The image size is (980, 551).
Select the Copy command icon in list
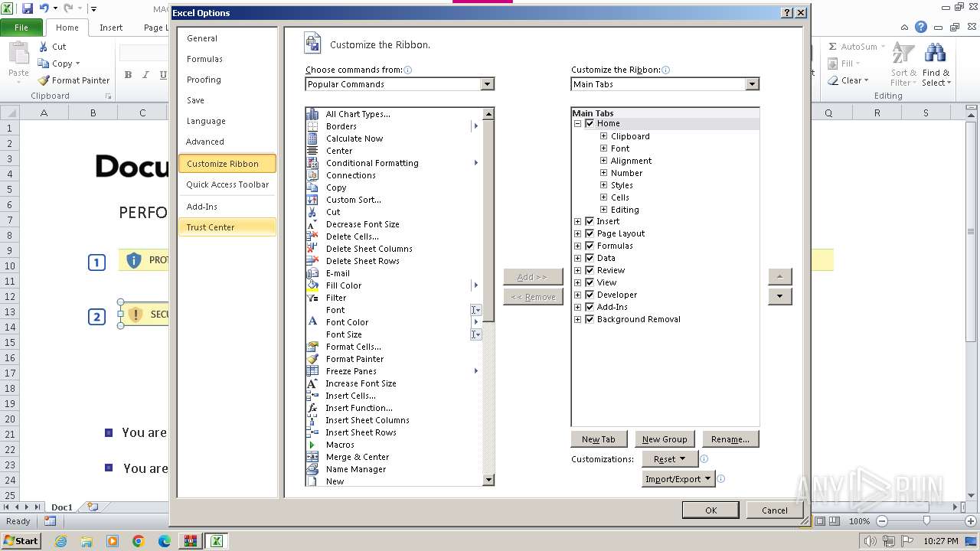point(312,187)
